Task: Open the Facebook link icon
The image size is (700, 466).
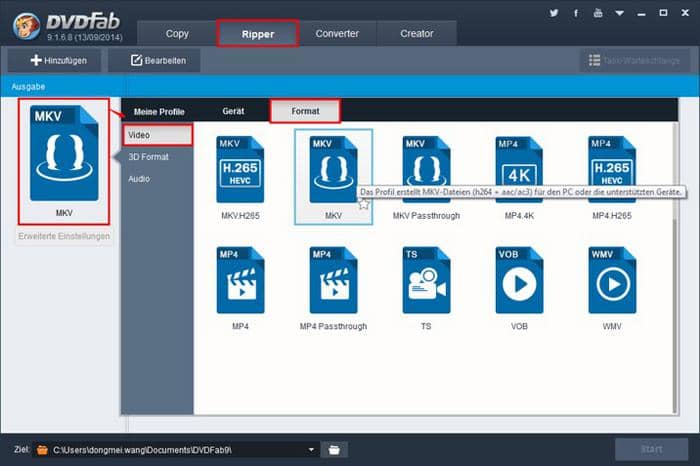Action: click(576, 13)
